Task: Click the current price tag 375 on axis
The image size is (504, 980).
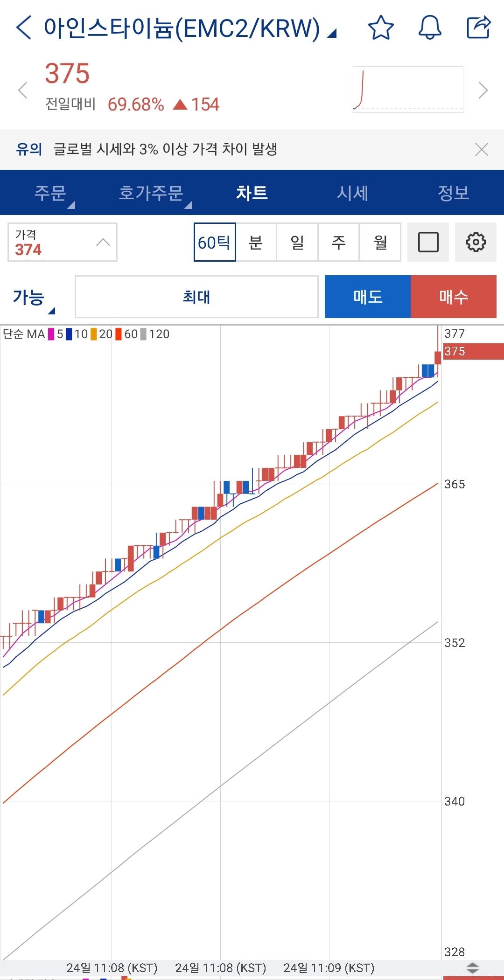Action: (473, 351)
